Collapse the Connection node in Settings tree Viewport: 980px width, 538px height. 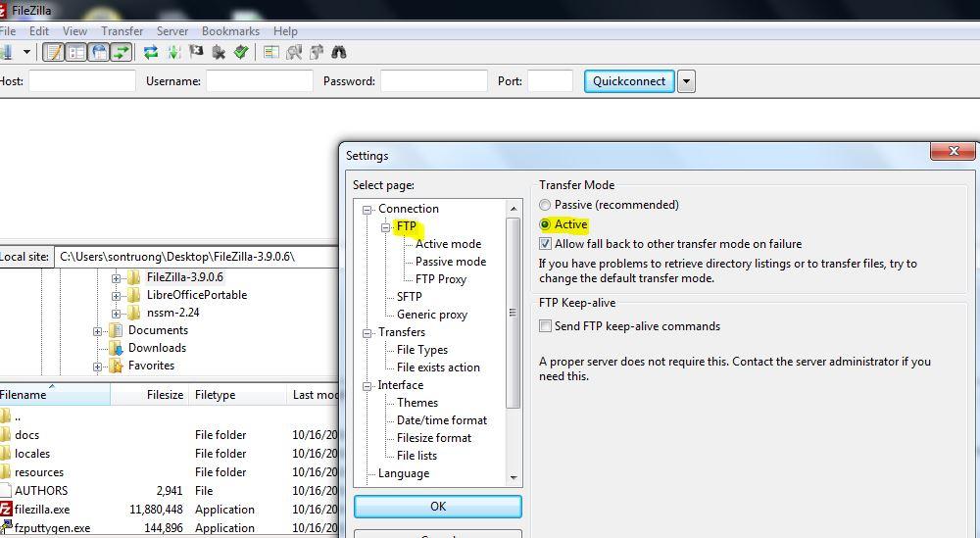(367, 210)
